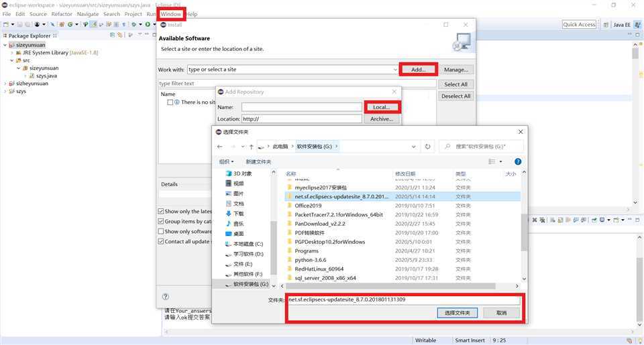Open the Window menu
The height and width of the screenshot is (345, 644).
point(171,14)
